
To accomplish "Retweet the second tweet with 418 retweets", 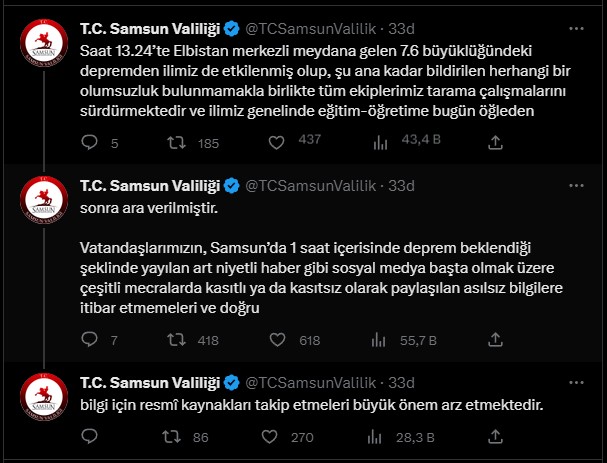I will tap(176, 340).
